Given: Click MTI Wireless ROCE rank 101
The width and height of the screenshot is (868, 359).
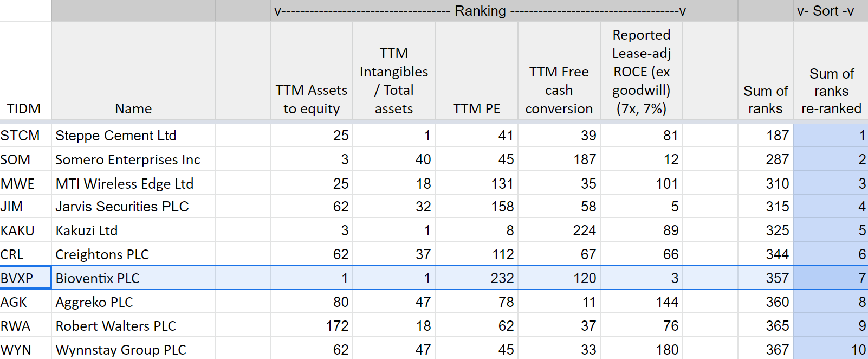Looking at the screenshot, I should point(642,183).
